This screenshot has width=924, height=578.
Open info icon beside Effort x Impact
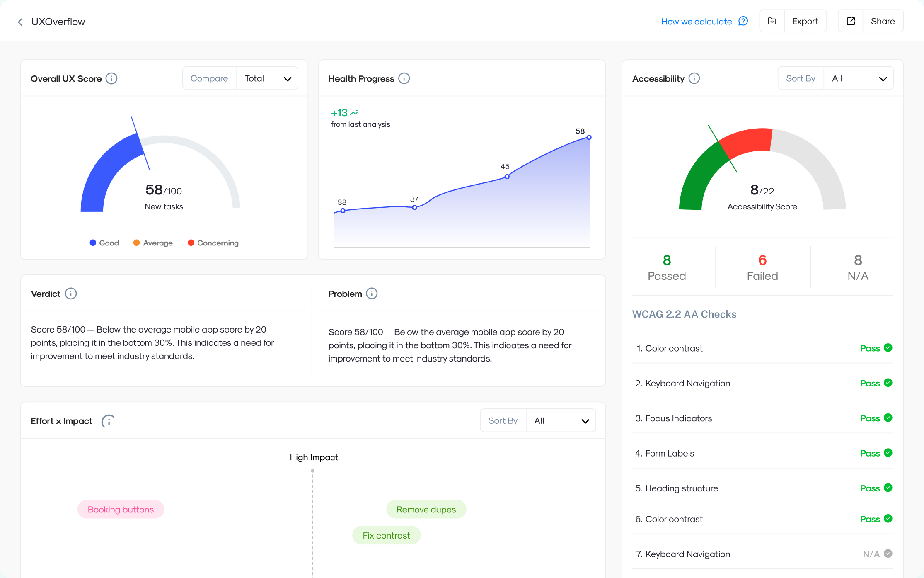(108, 421)
